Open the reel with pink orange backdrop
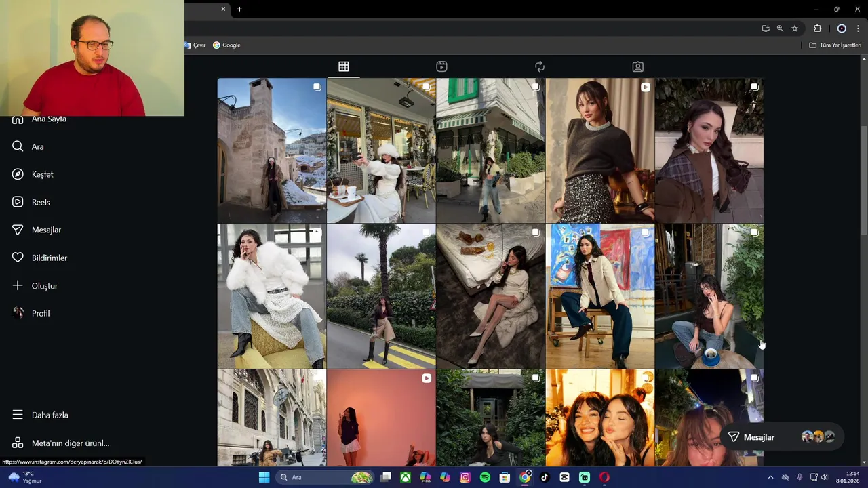The width and height of the screenshot is (868, 488). [x=380, y=418]
